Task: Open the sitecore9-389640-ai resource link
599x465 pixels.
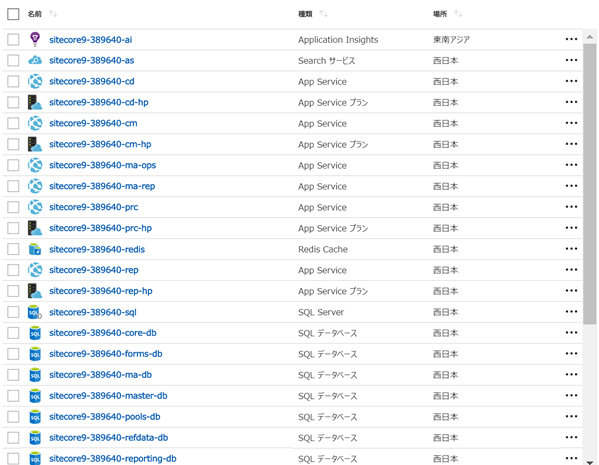Action: pos(91,40)
